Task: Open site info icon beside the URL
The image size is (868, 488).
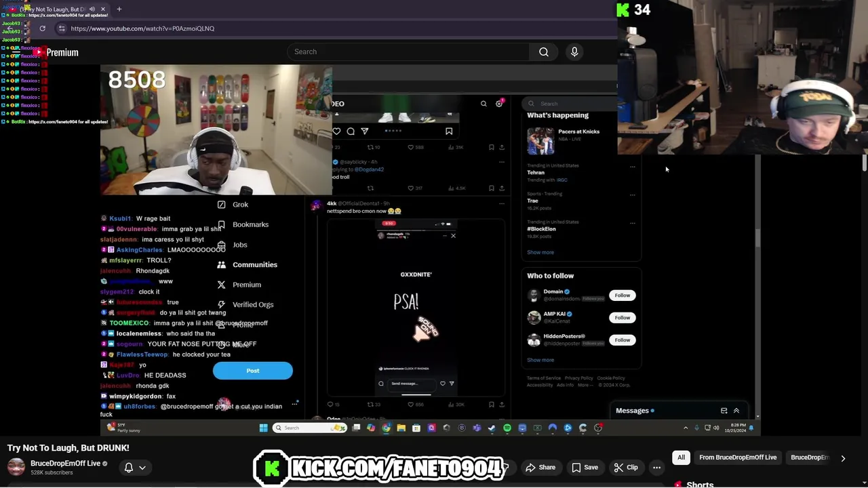Action: click(62, 28)
